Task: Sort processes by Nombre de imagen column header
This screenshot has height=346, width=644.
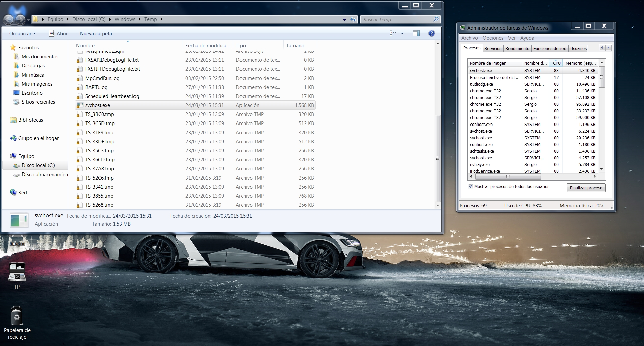Action: click(x=495, y=63)
